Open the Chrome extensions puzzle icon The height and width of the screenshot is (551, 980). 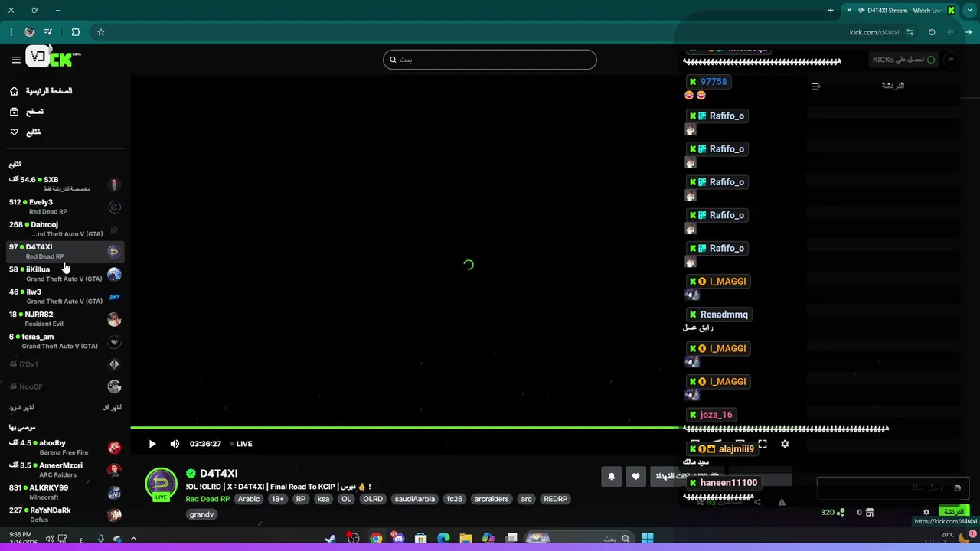coord(76,32)
